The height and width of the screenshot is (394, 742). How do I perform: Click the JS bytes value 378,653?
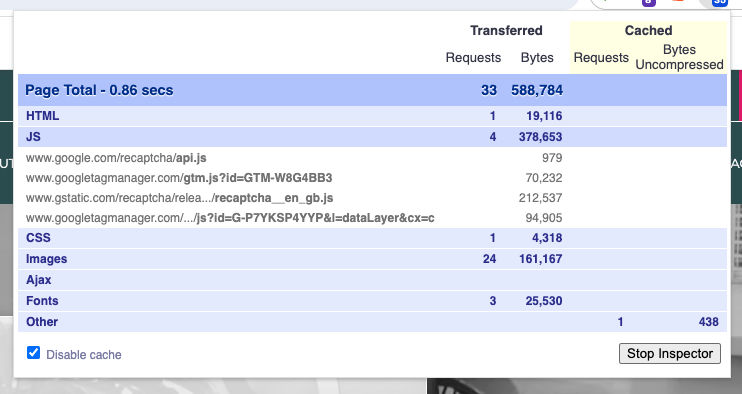pos(540,137)
